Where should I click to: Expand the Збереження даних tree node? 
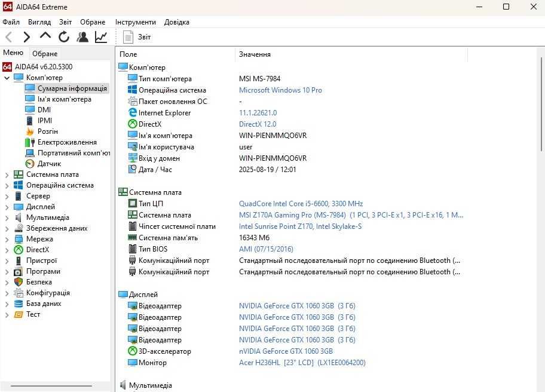(7, 229)
